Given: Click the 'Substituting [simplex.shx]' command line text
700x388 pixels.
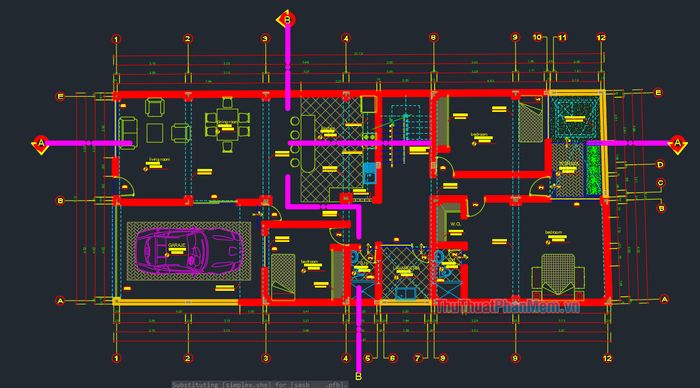Looking at the screenshot, I should click(260, 384).
